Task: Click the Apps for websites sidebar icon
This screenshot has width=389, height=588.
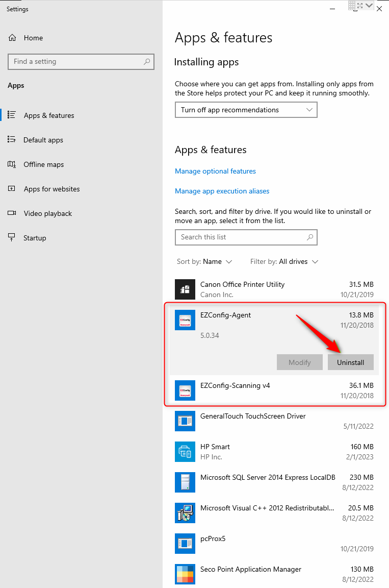Action: (12, 189)
